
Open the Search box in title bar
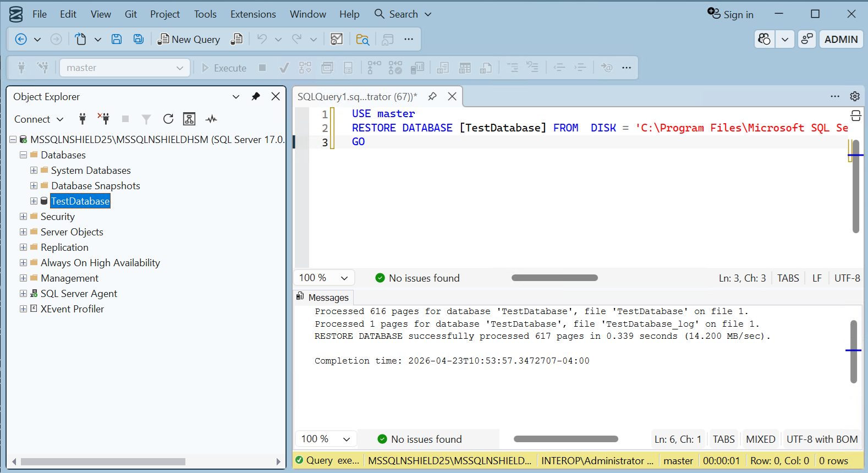403,14
